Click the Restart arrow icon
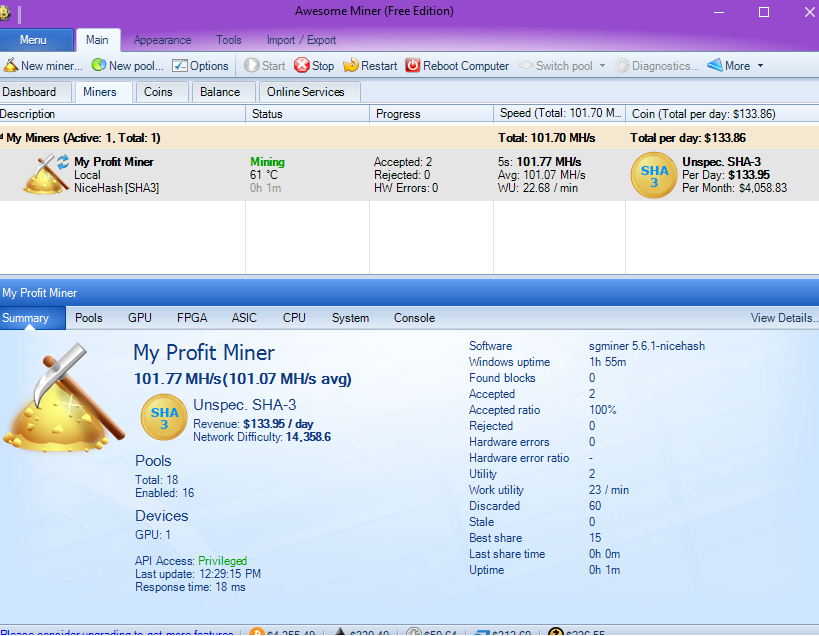The height and width of the screenshot is (636, 819). pos(351,65)
